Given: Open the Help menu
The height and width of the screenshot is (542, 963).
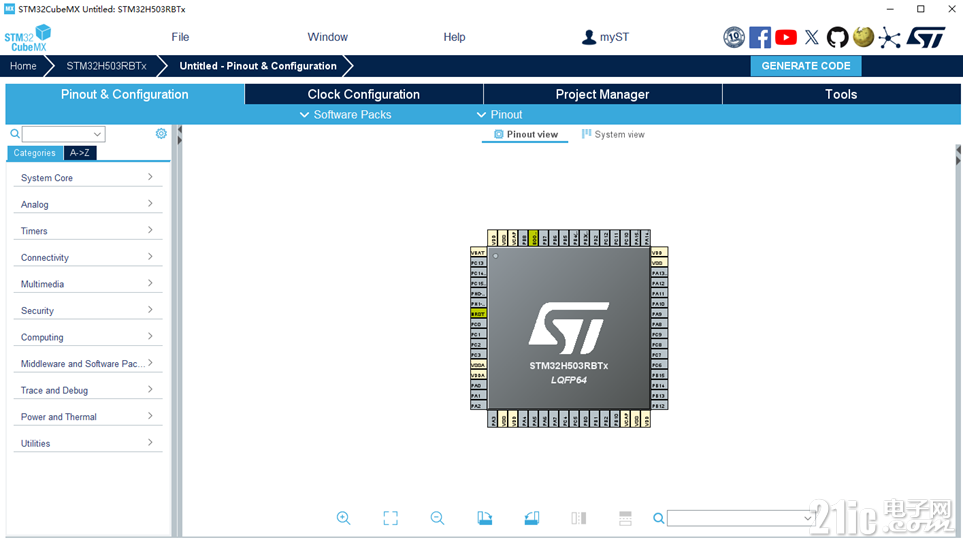Looking at the screenshot, I should pos(454,37).
